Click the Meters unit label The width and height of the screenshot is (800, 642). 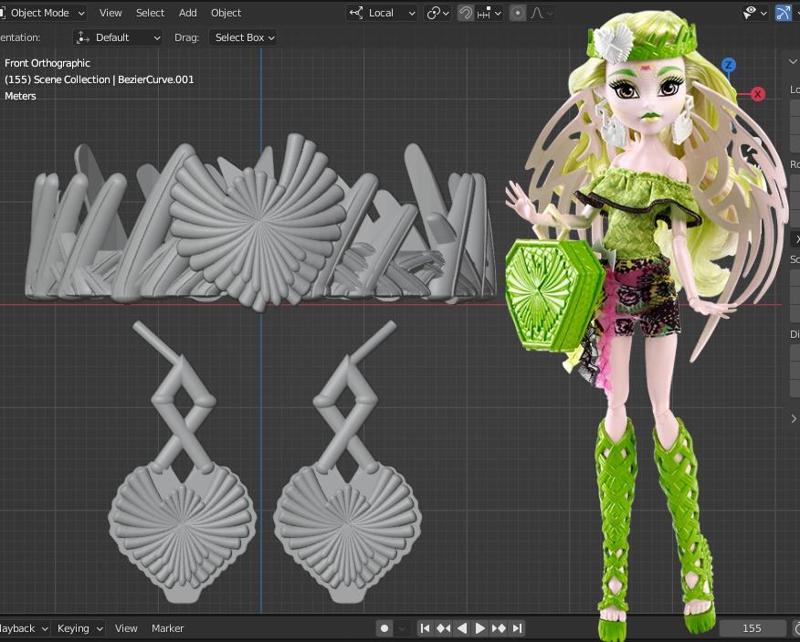tap(20, 96)
